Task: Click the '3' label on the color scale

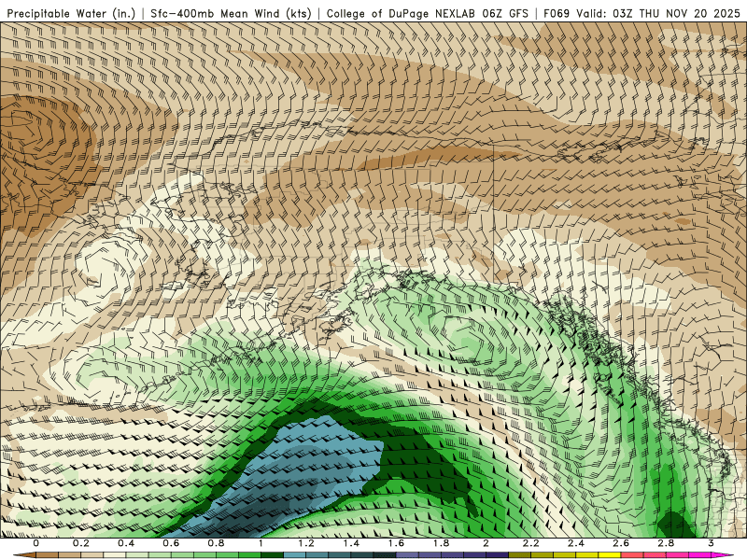Action: (711, 543)
